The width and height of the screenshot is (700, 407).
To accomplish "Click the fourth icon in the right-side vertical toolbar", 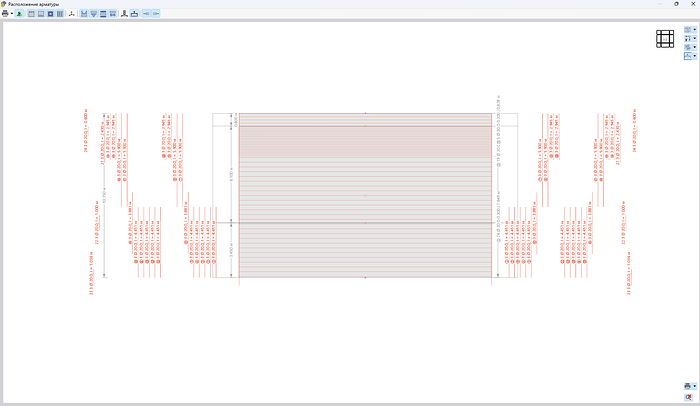I will pos(688,56).
